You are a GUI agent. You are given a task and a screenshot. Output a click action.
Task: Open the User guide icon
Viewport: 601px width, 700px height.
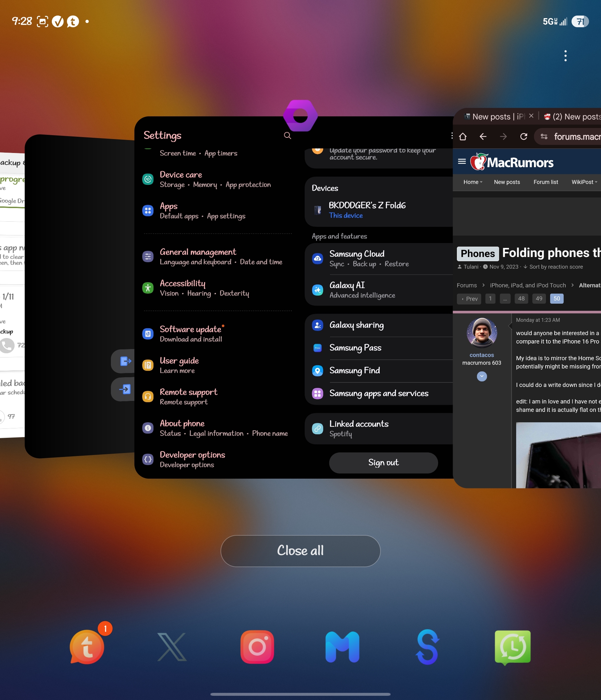point(148,366)
